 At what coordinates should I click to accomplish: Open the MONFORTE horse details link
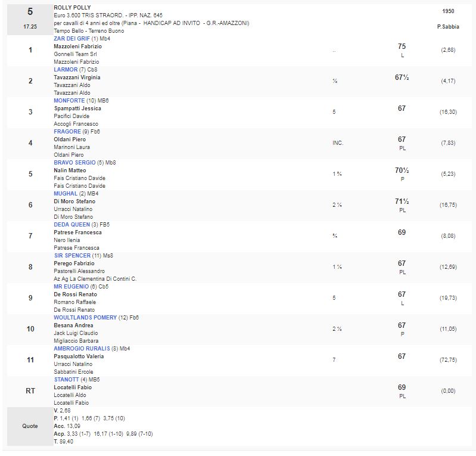pyautogui.click(x=70, y=101)
